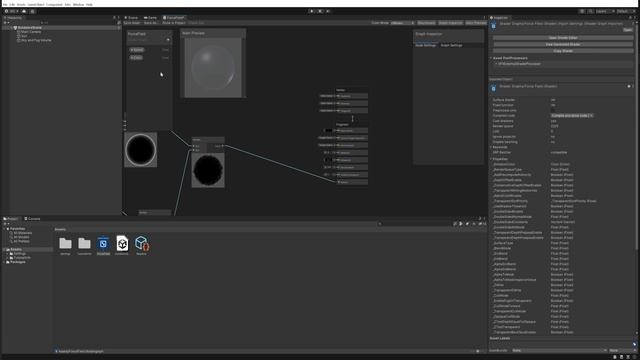Select the ForceField shader graph asset icon

tap(103, 244)
